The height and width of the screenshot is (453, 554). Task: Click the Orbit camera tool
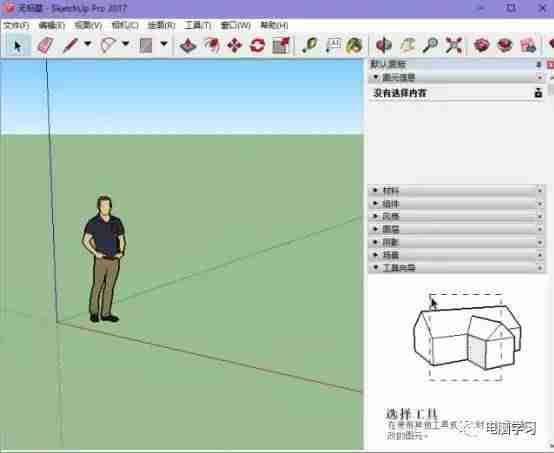point(384,45)
